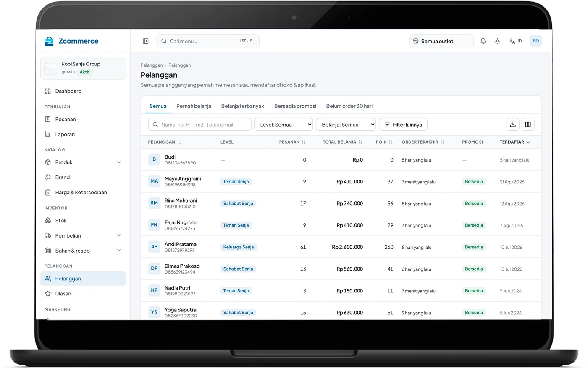This screenshot has height=368, width=588.
Task: Download customer list export icon
Action: click(x=513, y=125)
